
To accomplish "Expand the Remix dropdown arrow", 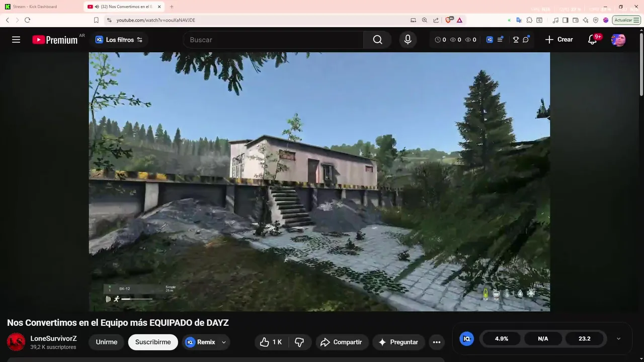I will click(224, 342).
